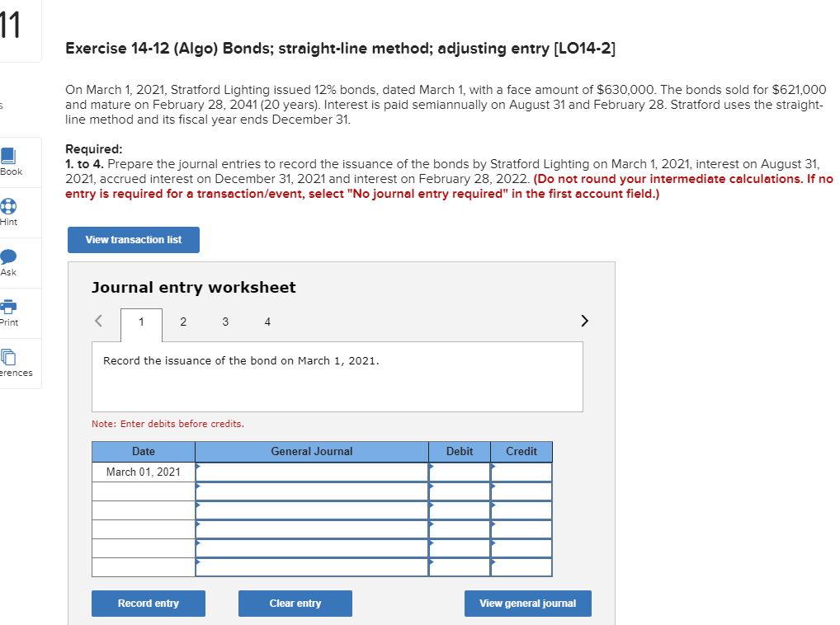Click the March 01, 2021 date cell
The width and height of the screenshot is (840, 625).
coord(143,472)
